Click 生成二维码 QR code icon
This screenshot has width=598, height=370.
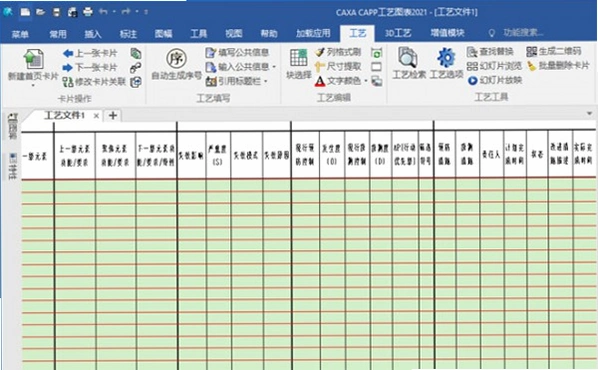[x=531, y=51]
